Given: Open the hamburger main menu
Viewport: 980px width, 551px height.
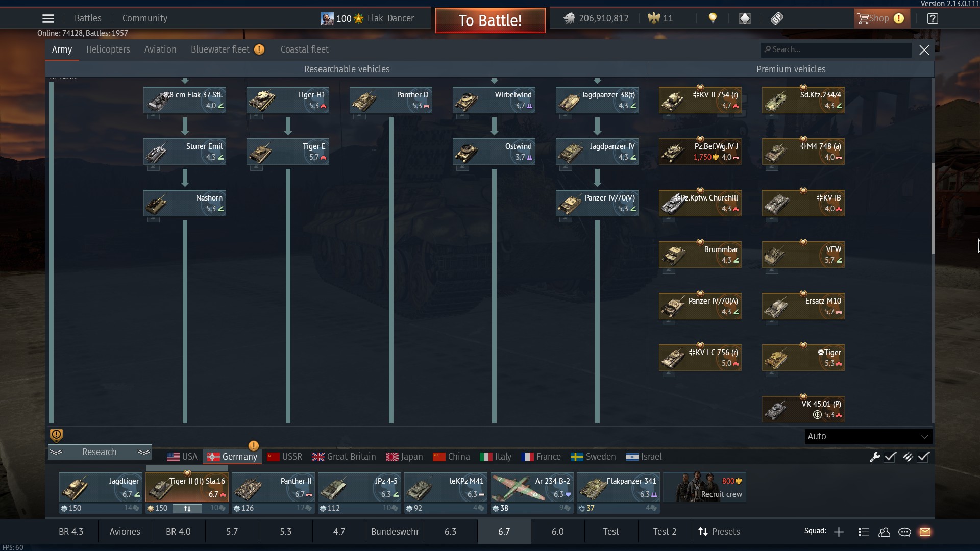Looking at the screenshot, I should point(48,19).
